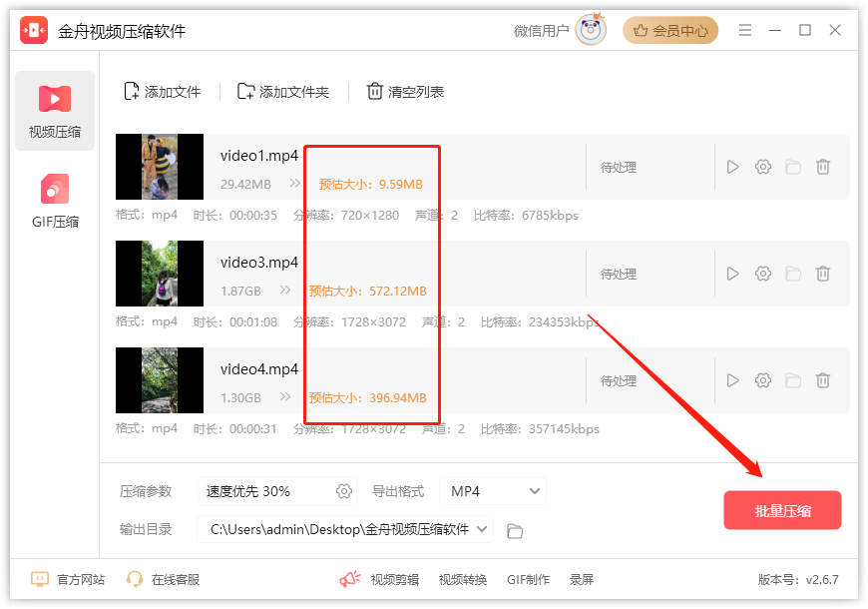The image size is (868, 609).
Task: Switch to the GIF压缩 sidebar tab
Action: (55, 201)
